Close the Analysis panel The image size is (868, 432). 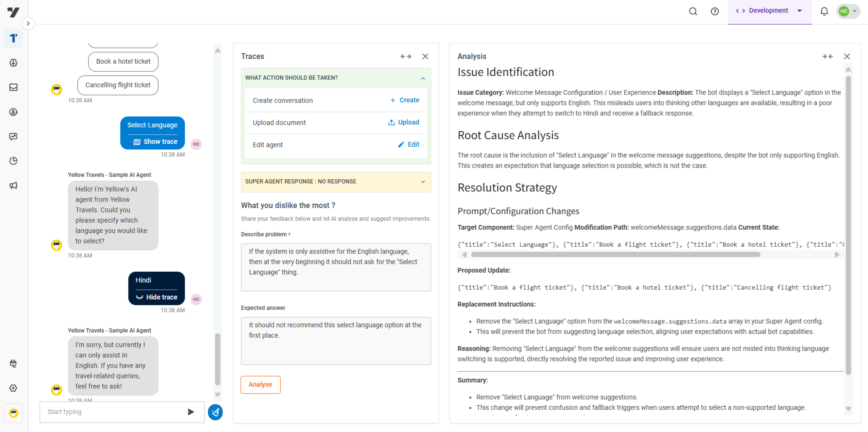847,57
